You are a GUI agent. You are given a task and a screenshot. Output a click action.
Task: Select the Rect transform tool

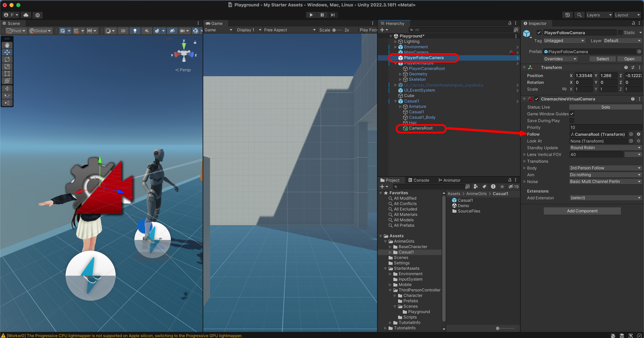pyautogui.click(x=7, y=74)
